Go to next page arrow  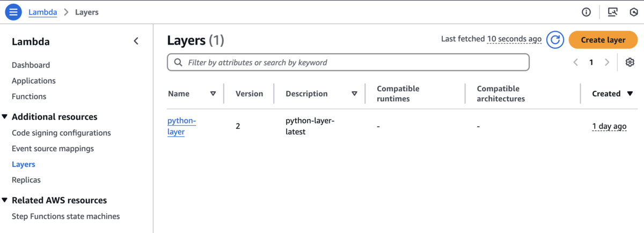(x=607, y=62)
